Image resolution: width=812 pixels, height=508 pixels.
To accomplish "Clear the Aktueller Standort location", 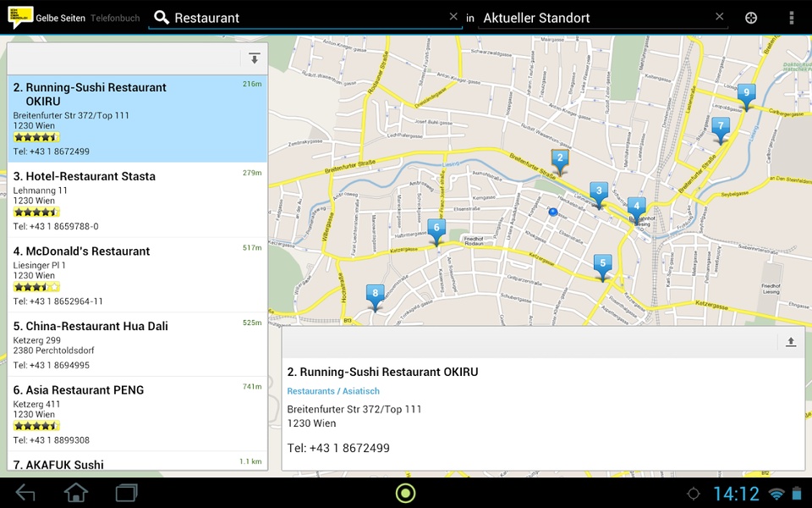I will (719, 17).
